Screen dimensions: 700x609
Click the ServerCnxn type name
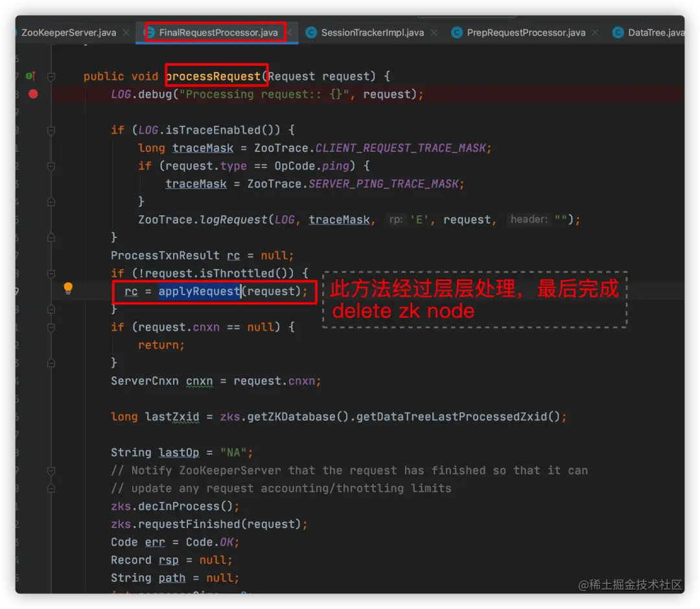(145, 381)
